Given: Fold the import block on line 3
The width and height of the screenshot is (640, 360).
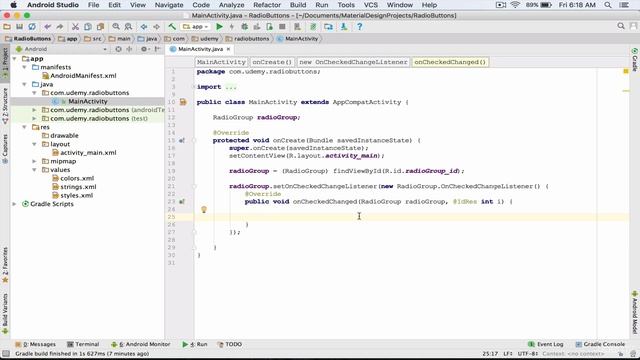Looking at the screenshot, I should pyautogui.click(x=194, y=87).
